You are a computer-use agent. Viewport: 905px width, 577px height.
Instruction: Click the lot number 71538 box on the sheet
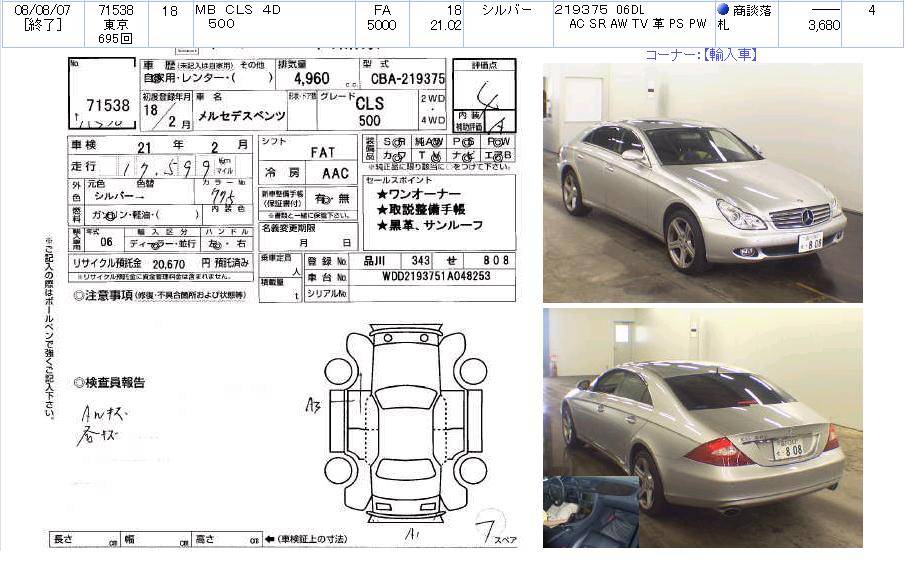pos(102,93)
